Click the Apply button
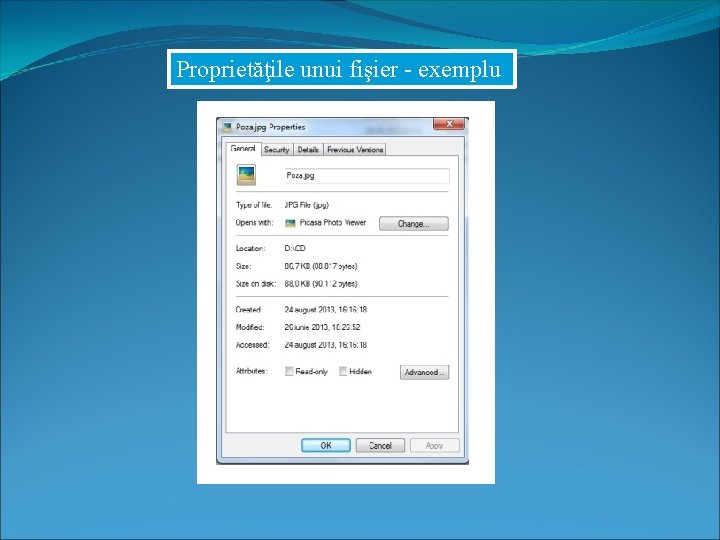 coord(434,445)
